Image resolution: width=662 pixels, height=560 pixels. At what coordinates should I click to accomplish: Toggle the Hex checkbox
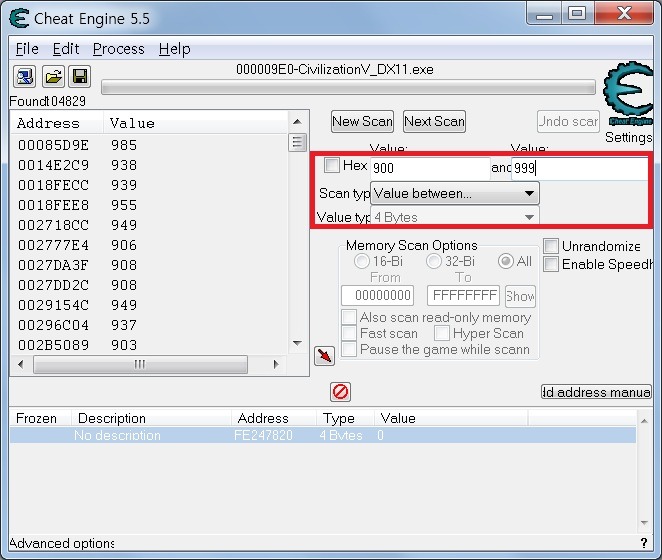(332, 165)
